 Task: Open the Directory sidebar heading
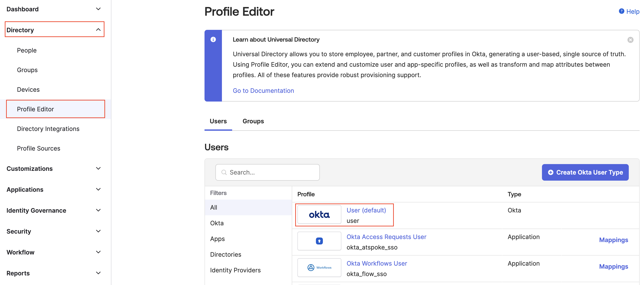pos(20,30)
